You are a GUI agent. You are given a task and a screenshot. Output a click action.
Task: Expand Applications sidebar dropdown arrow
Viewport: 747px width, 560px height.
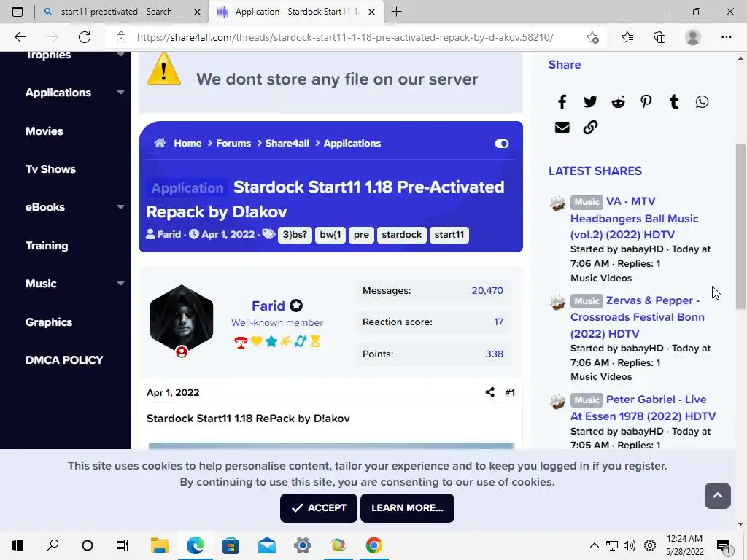pos(120,93)
